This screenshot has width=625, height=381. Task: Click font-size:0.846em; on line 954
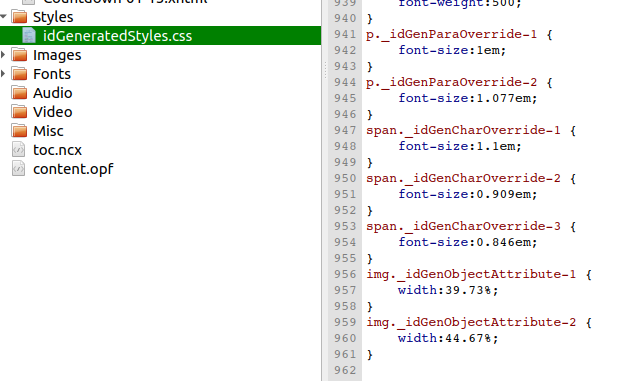tap(468, 242)
